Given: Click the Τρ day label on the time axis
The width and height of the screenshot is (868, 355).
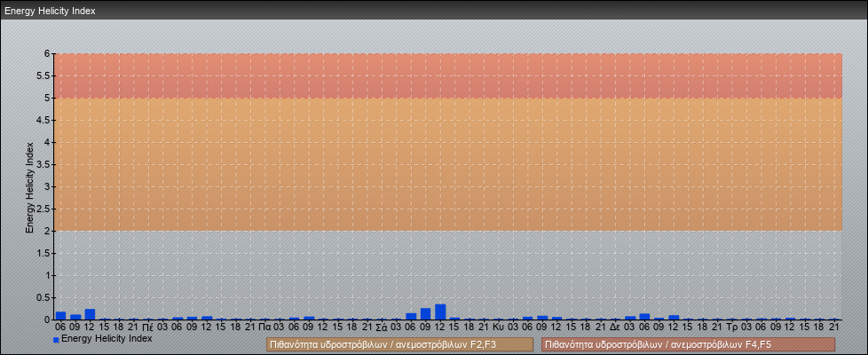Looking at the screenshot, I should pyautogui.click(x=731, y=327).
